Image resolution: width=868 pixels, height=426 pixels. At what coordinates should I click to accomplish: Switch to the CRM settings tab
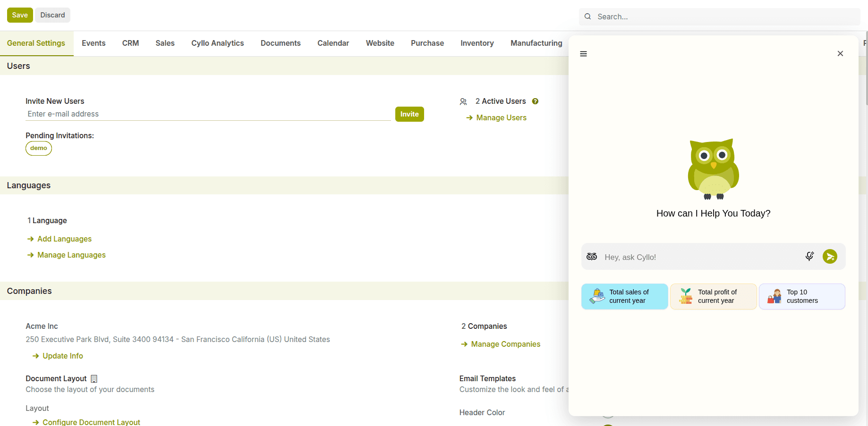(130, 43)
